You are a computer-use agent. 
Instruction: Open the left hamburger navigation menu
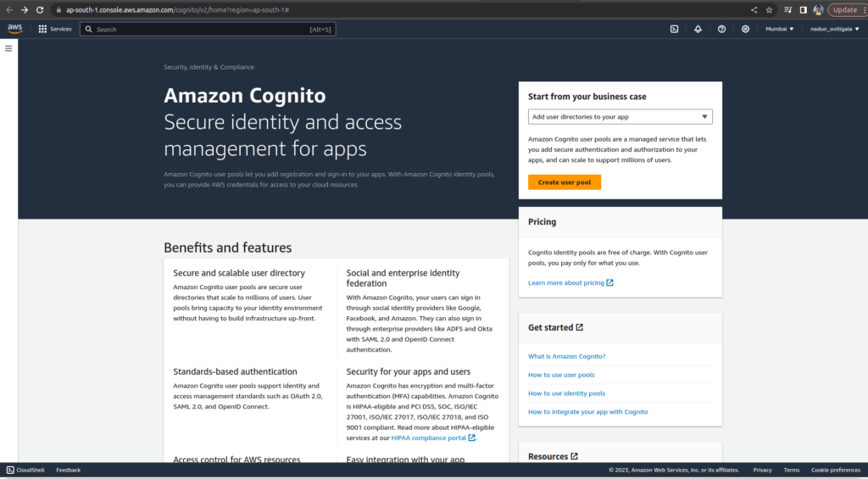[x=8, y=48]
